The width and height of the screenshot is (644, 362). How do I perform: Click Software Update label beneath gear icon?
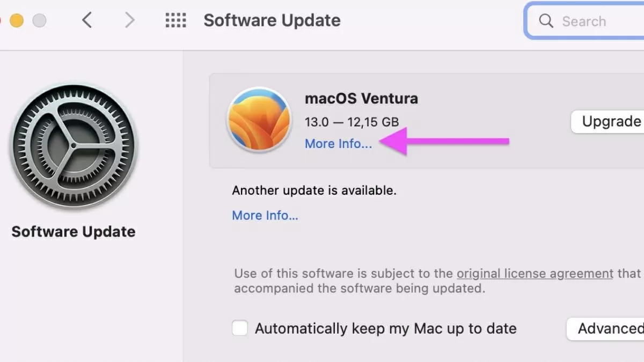tap(74, 232)
